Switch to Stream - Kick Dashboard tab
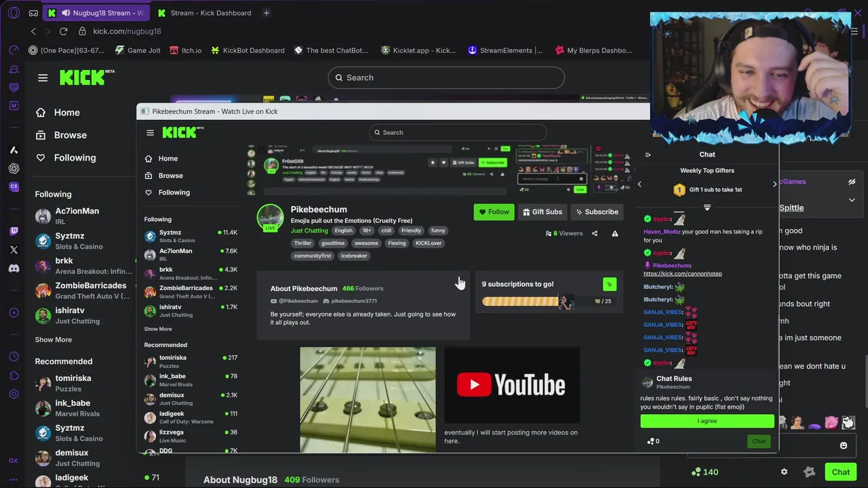 tap(204, 13)
